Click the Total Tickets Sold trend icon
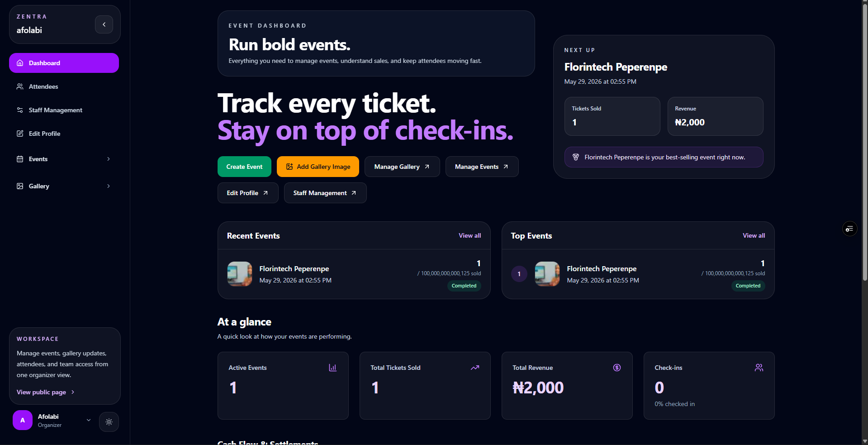Viewport: 868px width, 445px height. (475, 368)
